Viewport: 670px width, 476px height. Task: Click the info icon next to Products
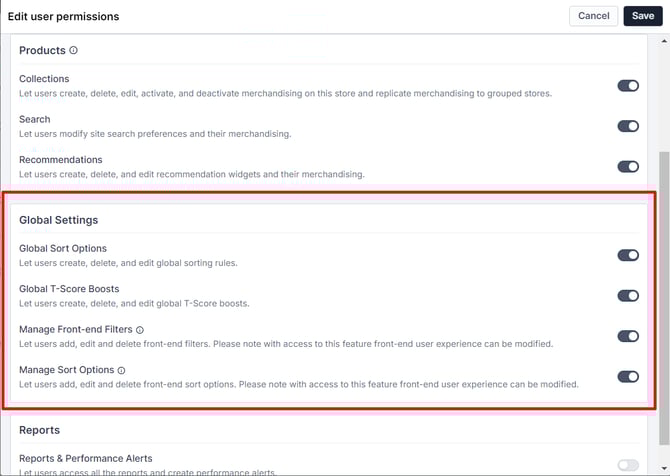[74, 51]
